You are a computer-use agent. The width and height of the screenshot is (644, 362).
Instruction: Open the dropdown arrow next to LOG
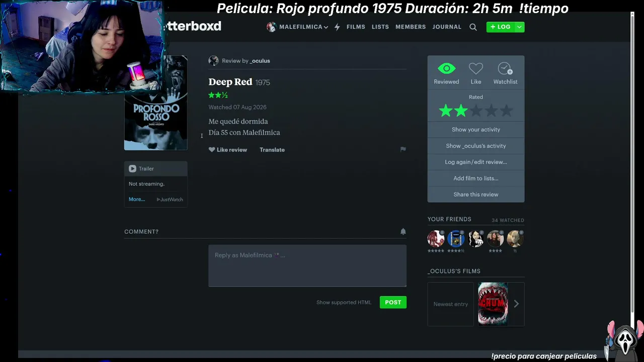[519, 27]
